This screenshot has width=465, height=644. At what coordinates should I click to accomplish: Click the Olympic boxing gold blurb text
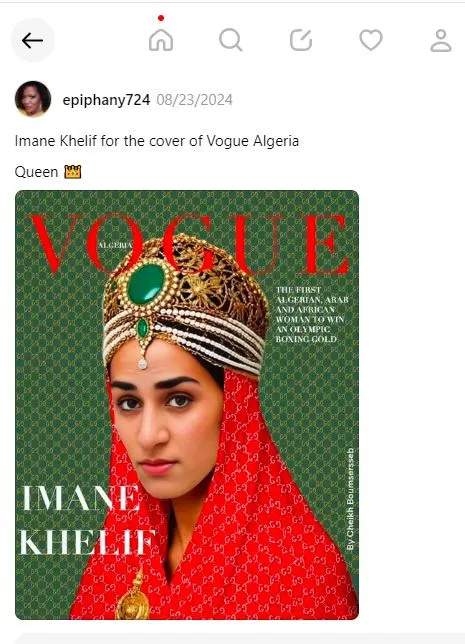pos(311,315)
